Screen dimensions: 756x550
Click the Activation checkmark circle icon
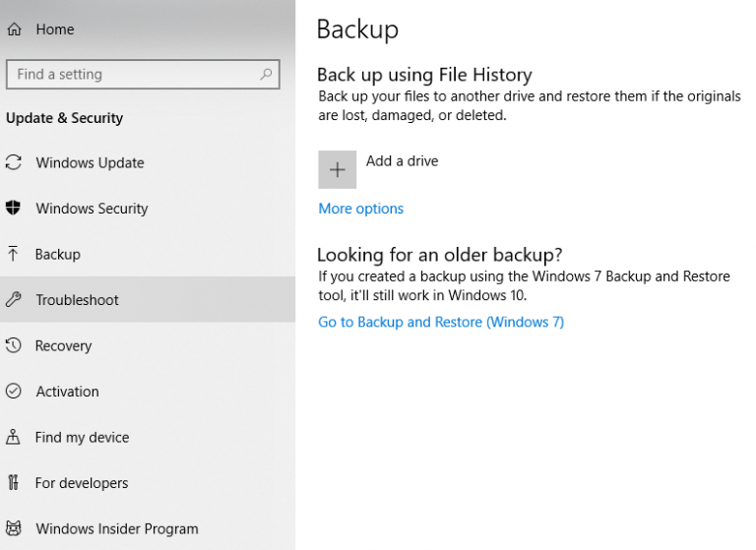[14, 392]
